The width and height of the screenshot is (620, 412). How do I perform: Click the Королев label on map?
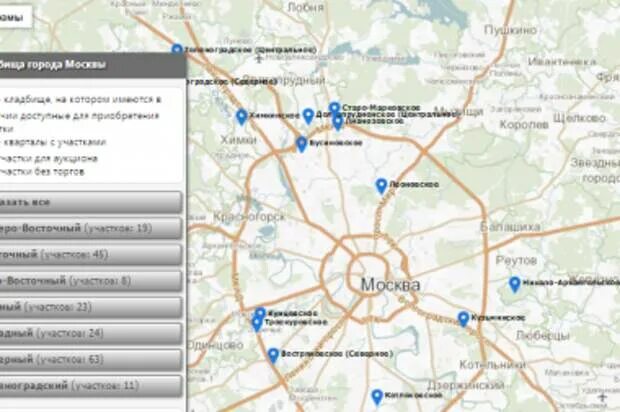[x=524, y=125]
